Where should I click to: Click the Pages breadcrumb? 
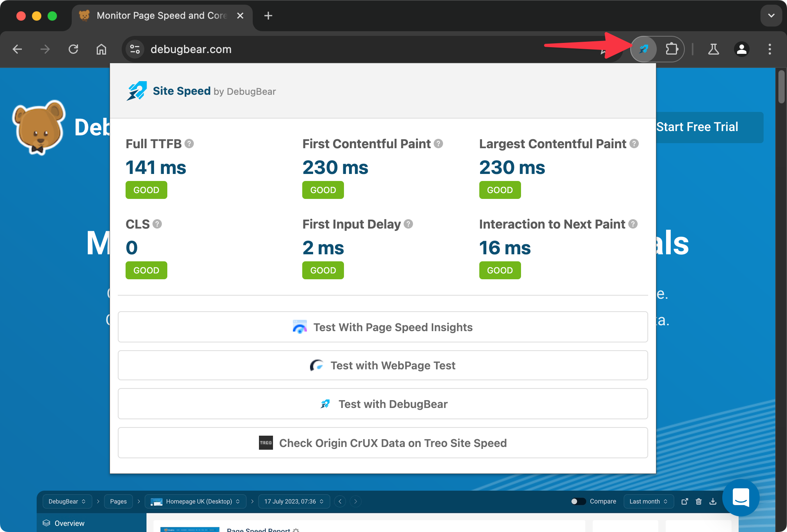(118, 501)
